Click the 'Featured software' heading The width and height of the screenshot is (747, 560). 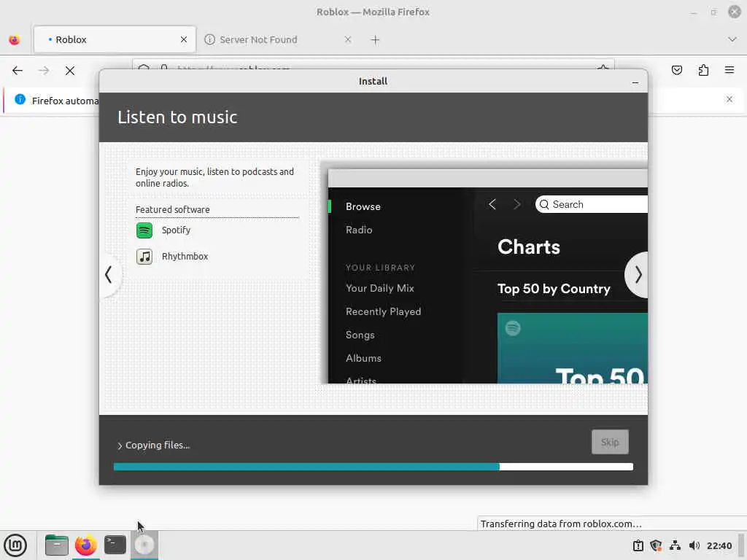[x=172, y=209]
